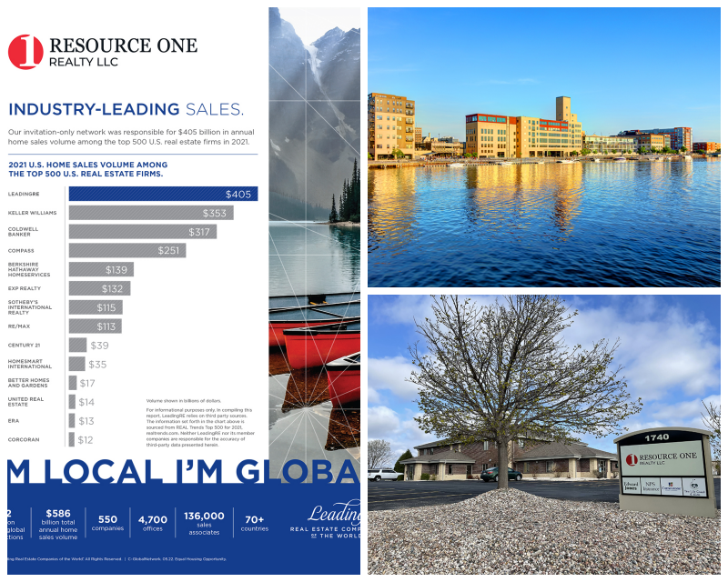Click the LEADINGRE row label

[24, 194]
